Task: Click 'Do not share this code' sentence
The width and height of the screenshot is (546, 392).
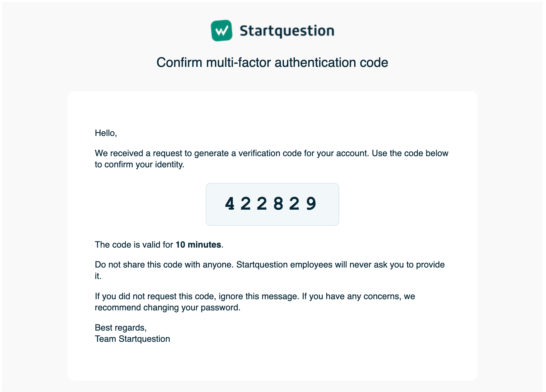Action: tap(164, 265)
